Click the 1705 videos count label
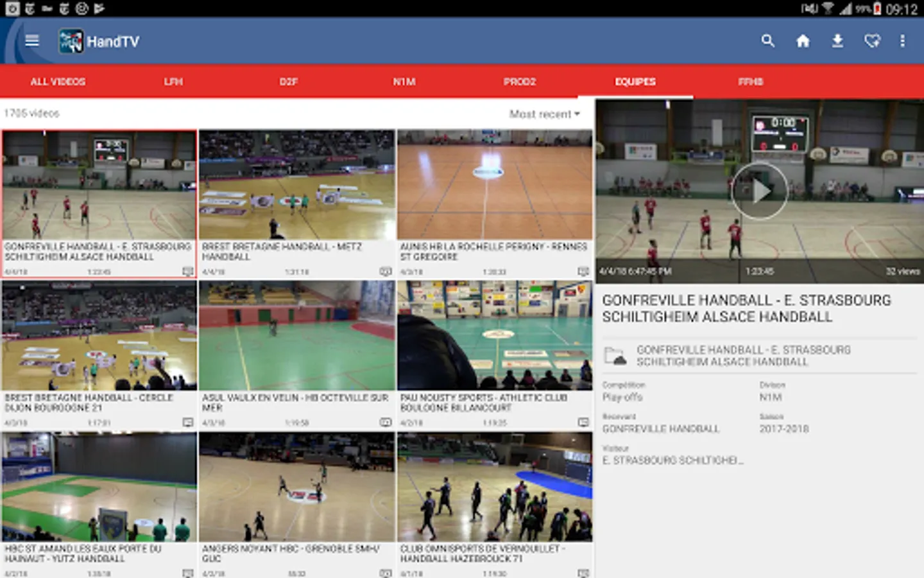This screenshot has height=578, width=924. [x=31, y=114]
